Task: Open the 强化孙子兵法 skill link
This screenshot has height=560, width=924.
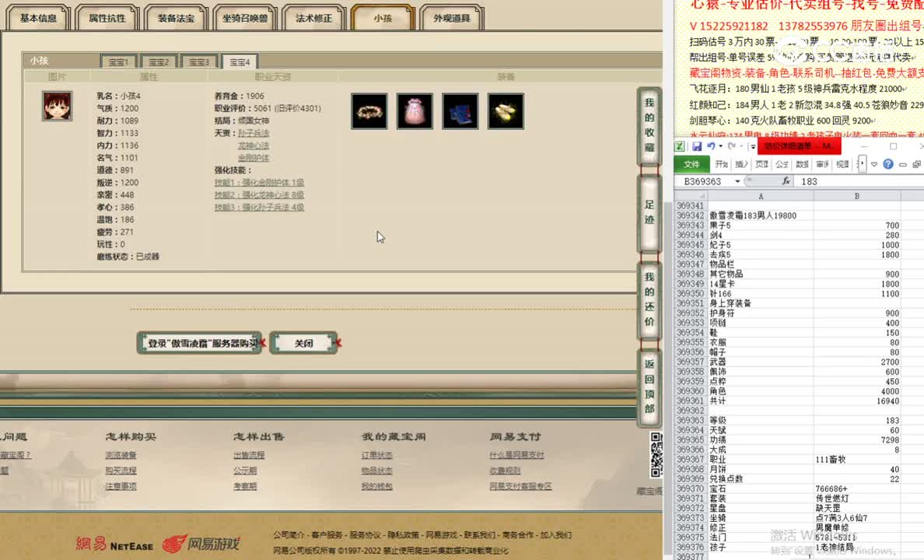Action: pyautogui.click(x=259, y=208)
